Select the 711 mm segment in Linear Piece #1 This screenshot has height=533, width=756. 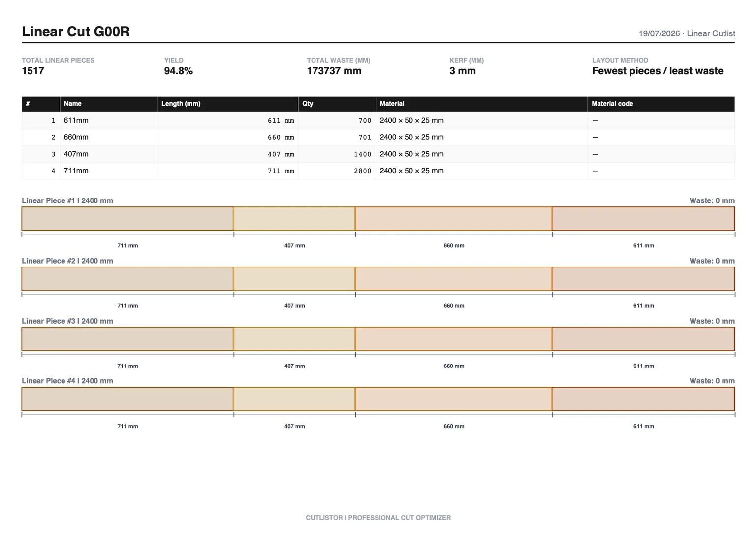tap(127, 219)
